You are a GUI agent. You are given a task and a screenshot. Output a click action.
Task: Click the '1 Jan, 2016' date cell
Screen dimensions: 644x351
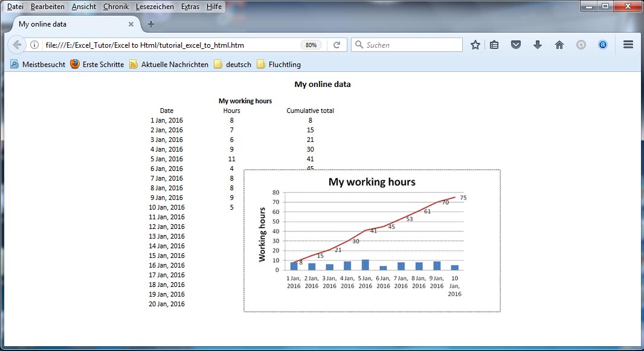[x=167, y=120]
